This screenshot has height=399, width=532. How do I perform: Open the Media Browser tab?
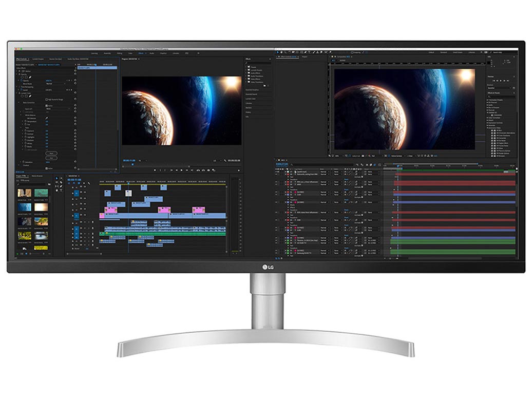pyautogui.click(x=37, y=176)
